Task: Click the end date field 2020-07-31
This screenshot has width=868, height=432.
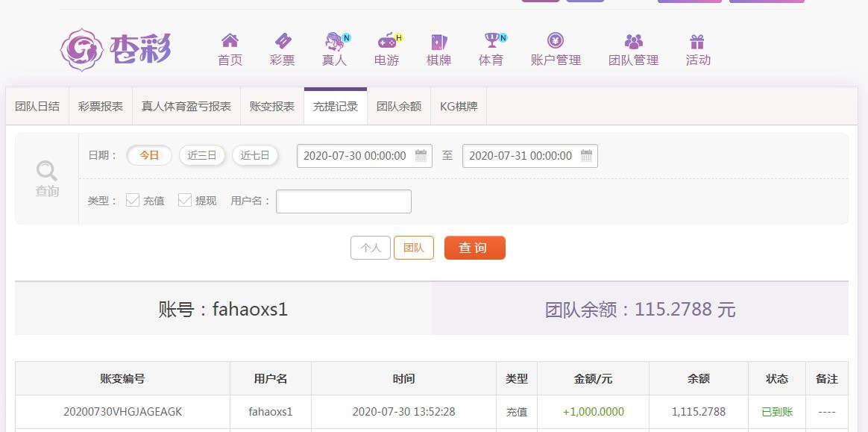Action: [x=529, y=156]
